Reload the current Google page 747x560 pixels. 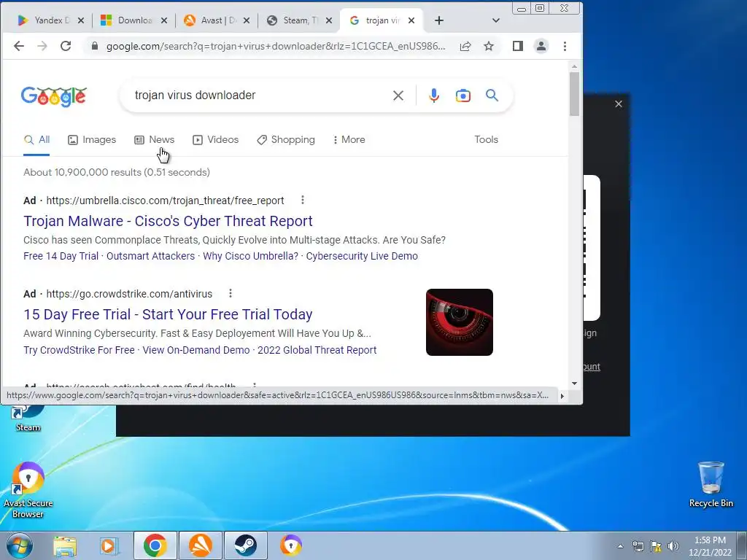[66, 46]
